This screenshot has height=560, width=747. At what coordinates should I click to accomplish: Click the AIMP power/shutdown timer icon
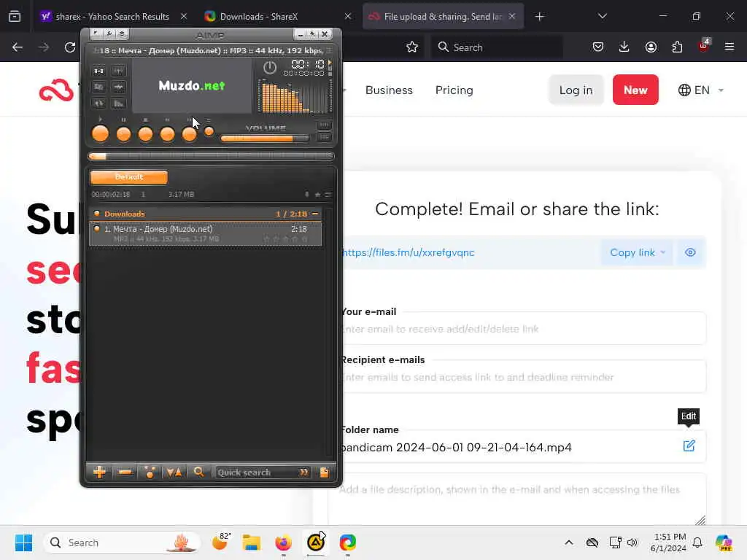pyautogui.click(x=270, y=68)
